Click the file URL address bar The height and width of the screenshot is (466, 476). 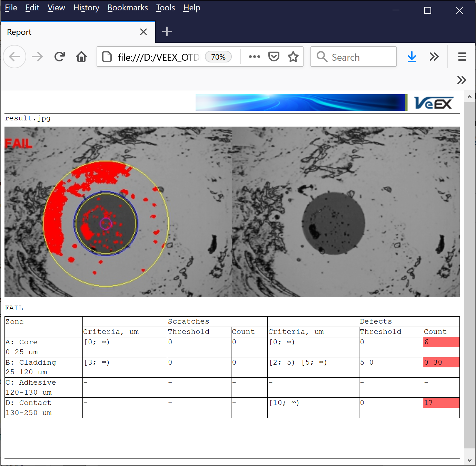click(158, 57)
